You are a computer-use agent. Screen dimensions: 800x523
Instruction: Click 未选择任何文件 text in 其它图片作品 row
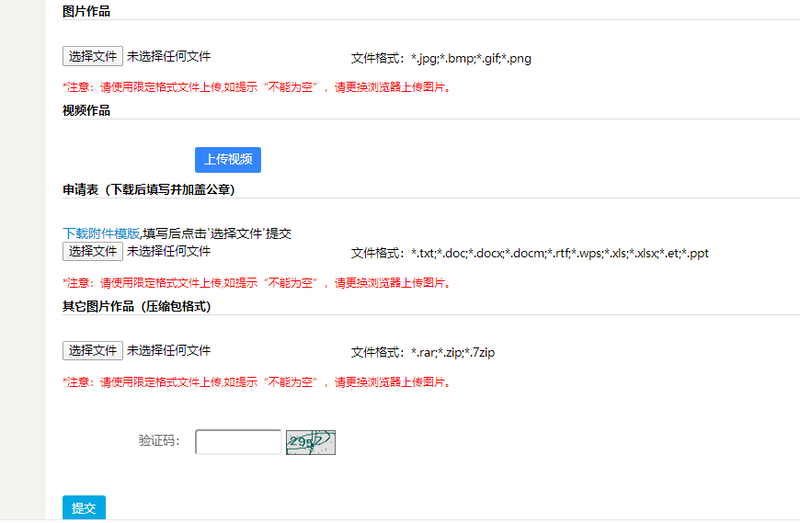pyautogui.click(x=168, y=351)
